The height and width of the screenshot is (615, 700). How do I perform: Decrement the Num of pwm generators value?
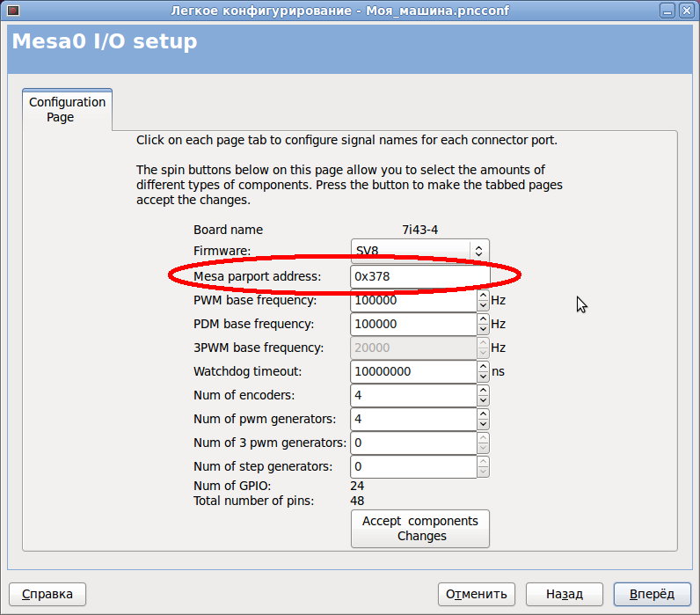point(483,424)
